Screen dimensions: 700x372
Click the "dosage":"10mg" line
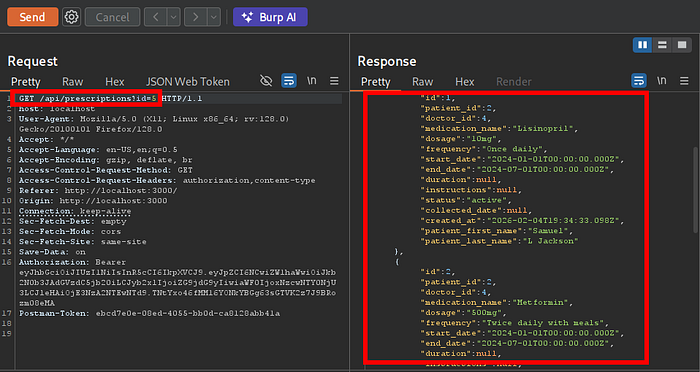[x=461, y=139]
